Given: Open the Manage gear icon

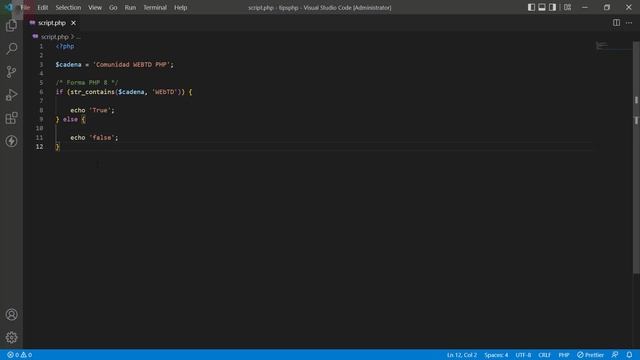Looking at the screenshot, I should (x=11, y=337).
